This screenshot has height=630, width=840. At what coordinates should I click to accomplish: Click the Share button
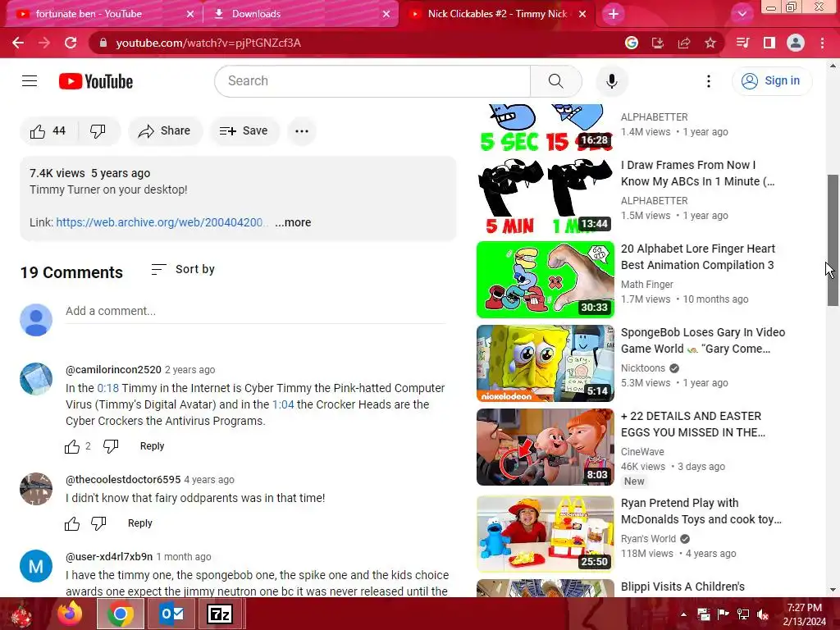click(164, 130)
